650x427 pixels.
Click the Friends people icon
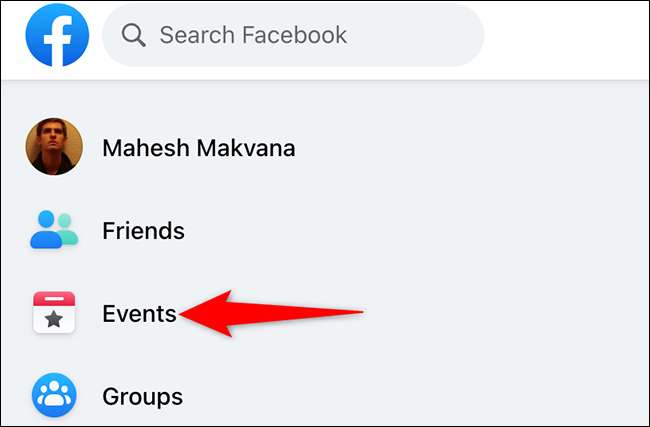coord(52,231)
